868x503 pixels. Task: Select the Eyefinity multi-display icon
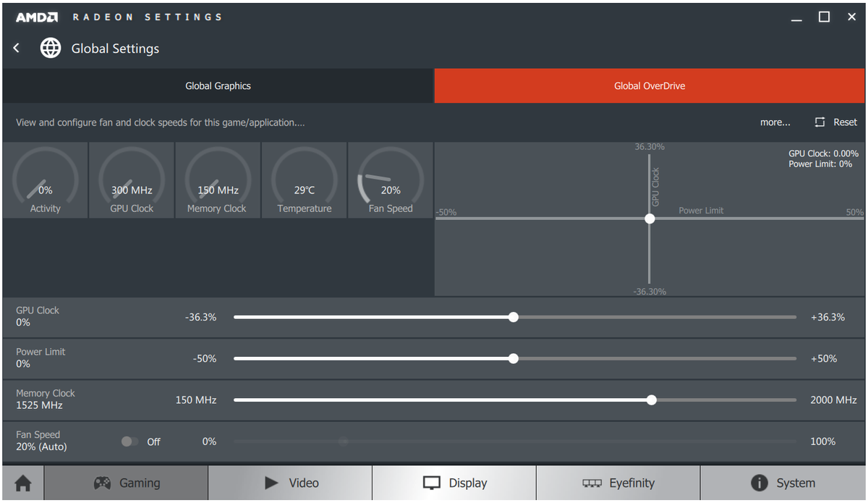pos(594,483)
